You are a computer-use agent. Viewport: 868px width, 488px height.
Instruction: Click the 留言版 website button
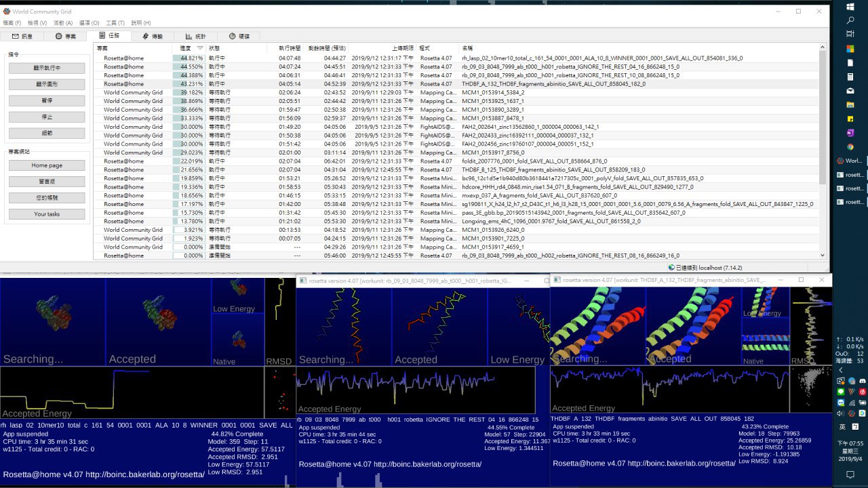[x=47, y=182]
